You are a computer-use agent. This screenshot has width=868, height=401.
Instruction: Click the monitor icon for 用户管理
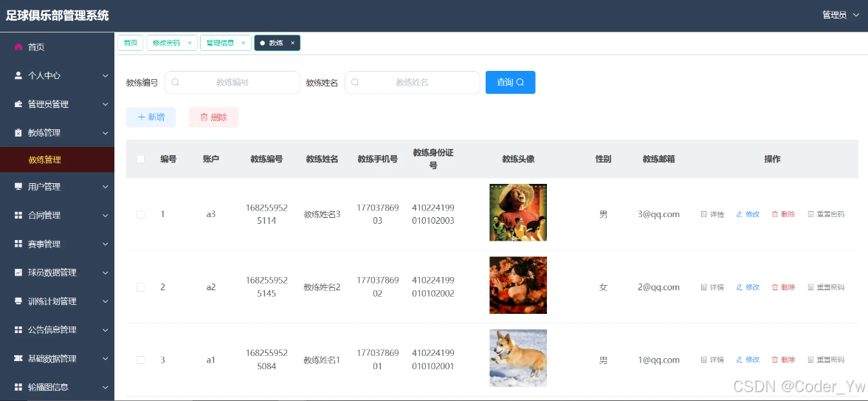(x=18, y=187)
